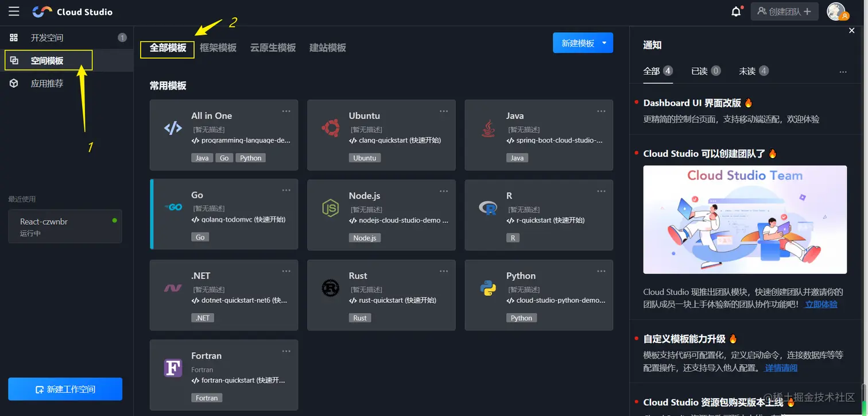Select the Python logo icon
The width and height of the screenshot is (868, 416).
click(x=488, y=288)
